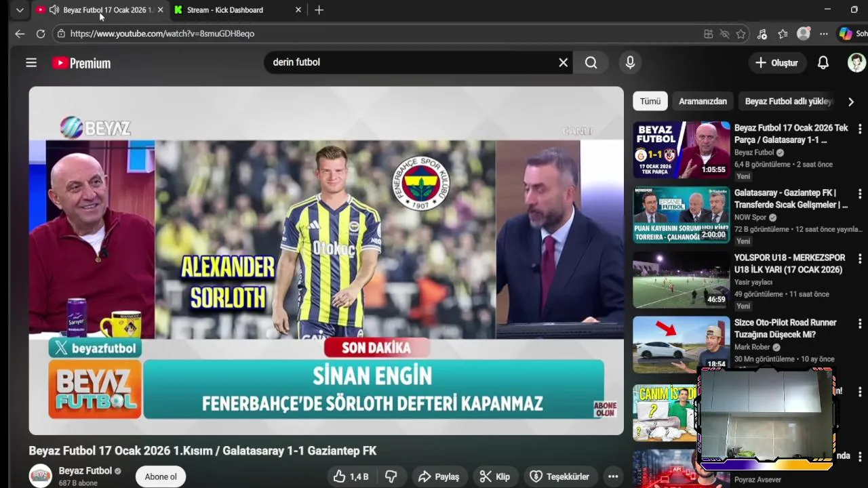The height and width of the screenshot is (488, 868).
Task: Reload the current page
Action: (41, 34)
